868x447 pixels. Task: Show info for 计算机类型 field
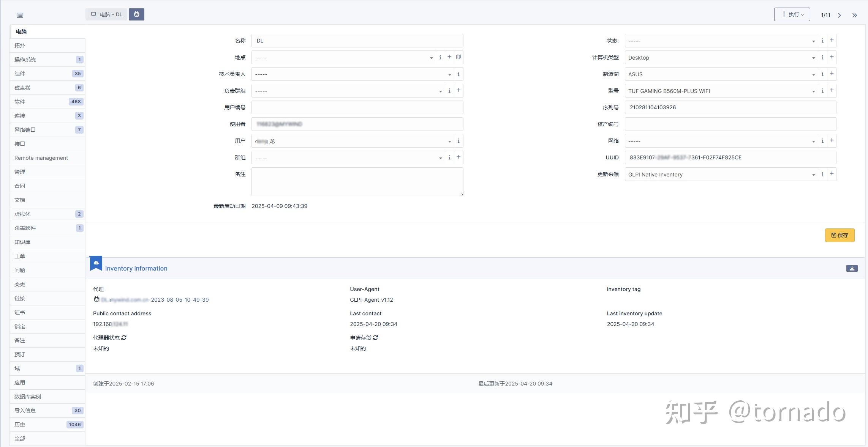822,57
